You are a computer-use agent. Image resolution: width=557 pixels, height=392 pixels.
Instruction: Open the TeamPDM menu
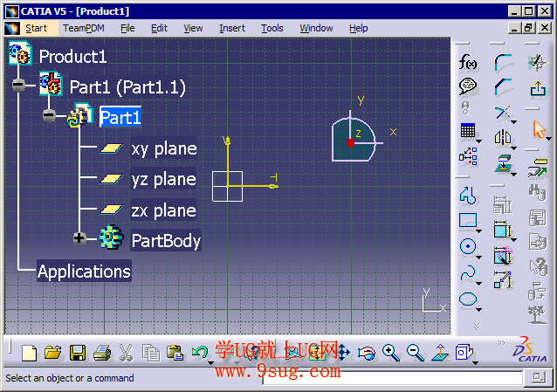84,28
